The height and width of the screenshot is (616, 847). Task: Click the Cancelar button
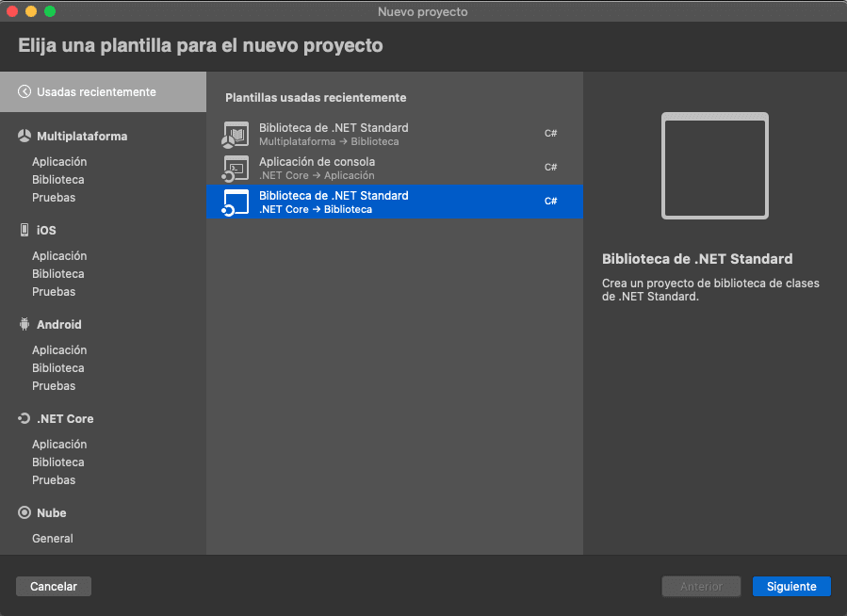click(x=53, y=586)
